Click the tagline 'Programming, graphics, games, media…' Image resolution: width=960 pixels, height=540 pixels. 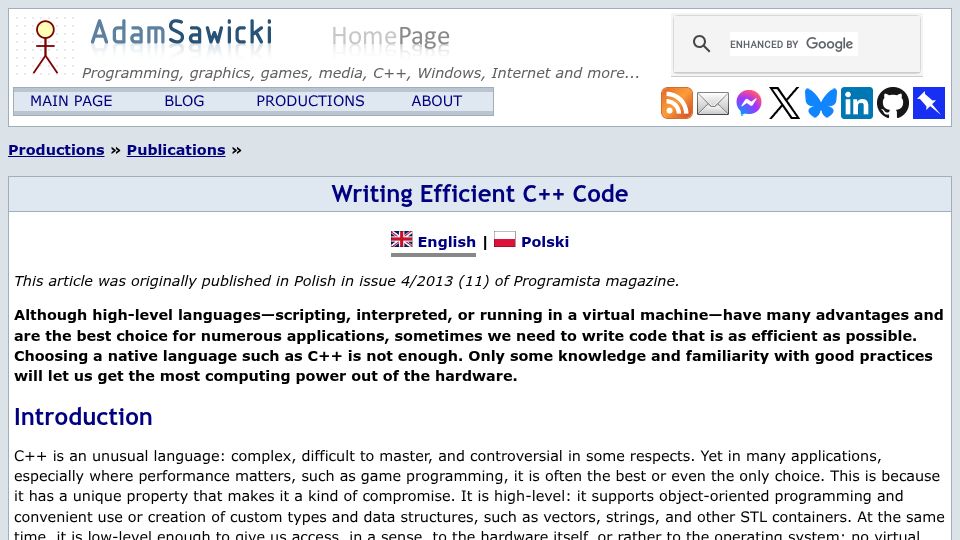tap(361, 73)
